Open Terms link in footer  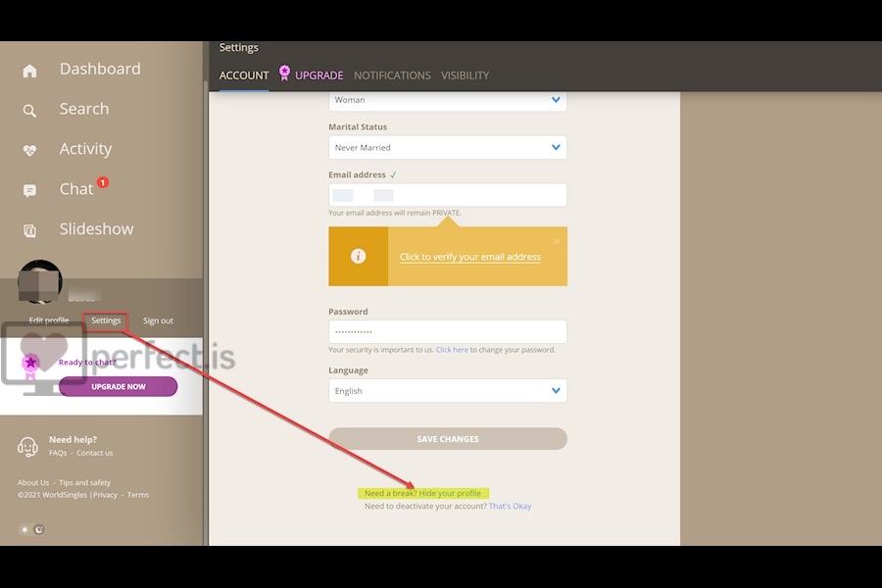tap(138, 495)
